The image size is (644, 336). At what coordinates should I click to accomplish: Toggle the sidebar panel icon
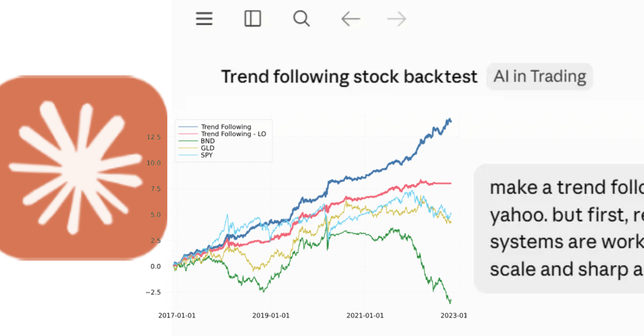click(x=252, y=18)
